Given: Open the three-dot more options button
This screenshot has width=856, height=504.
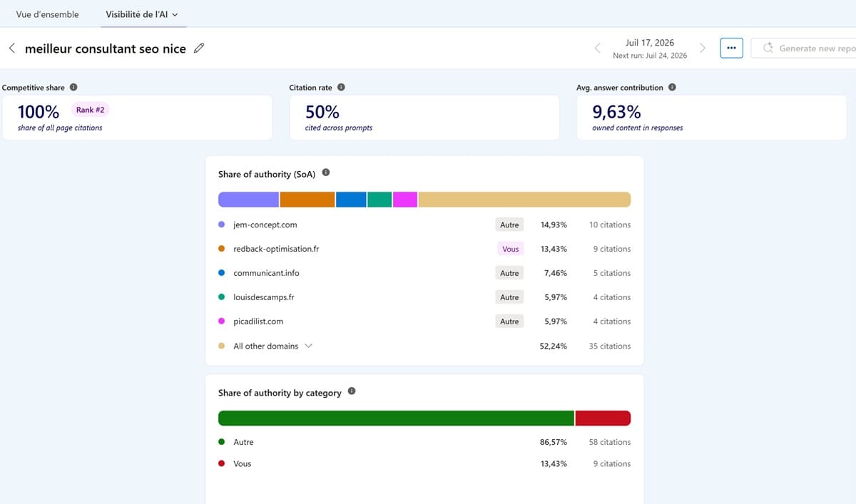Looking at the screenshot, I should click(x=731, y=48).
